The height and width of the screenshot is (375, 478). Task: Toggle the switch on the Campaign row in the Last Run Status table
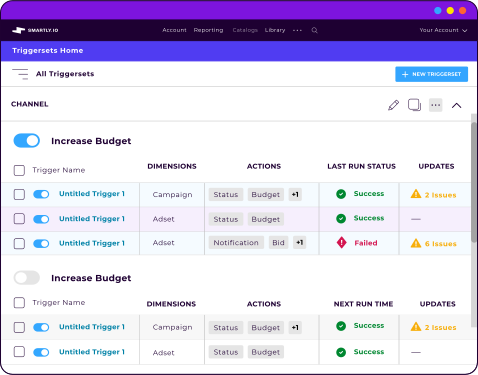[x=41, y=194]
